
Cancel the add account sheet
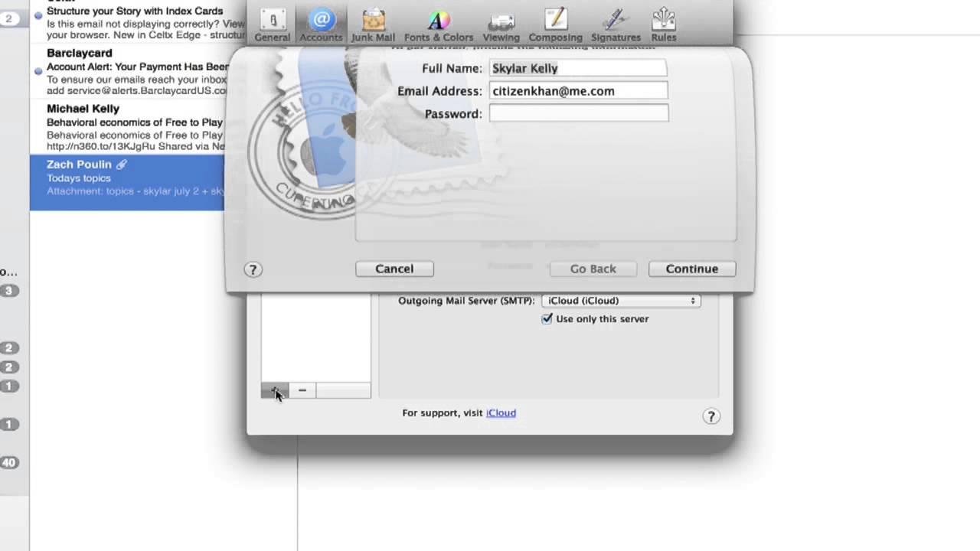394,269
